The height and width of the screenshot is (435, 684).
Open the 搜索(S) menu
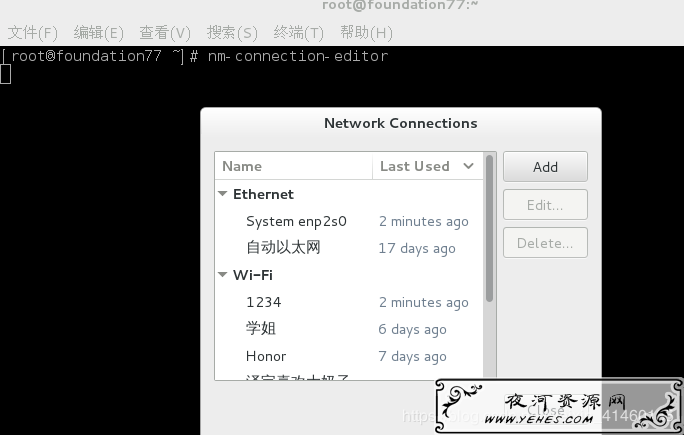(232, 33)
